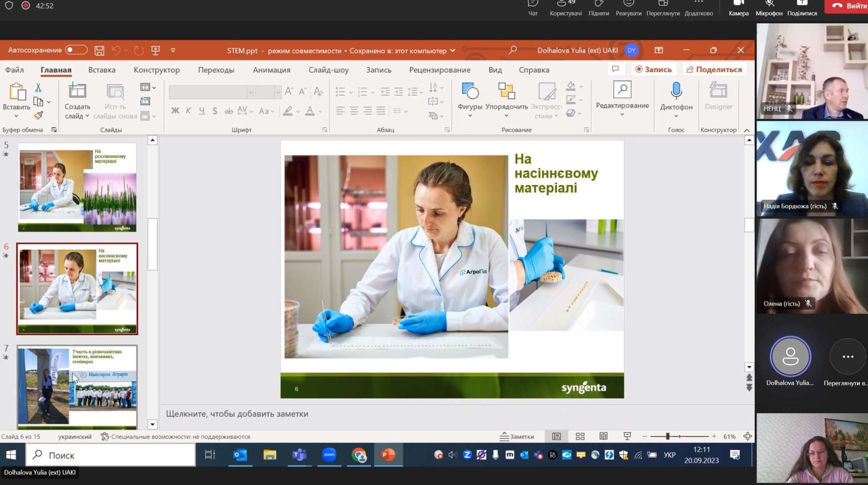Toggle Автосохранение switch
This screenshot has height=485, width=868.
(x=76, y=50)
